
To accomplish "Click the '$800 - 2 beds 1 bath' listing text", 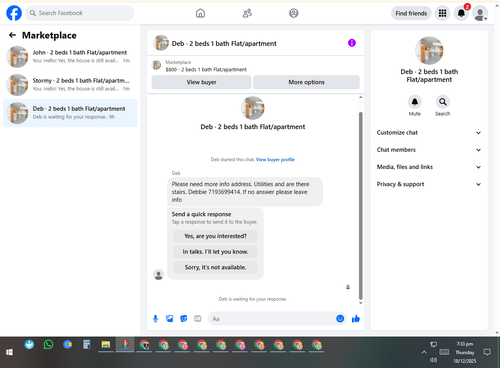I will coord(206,69).
